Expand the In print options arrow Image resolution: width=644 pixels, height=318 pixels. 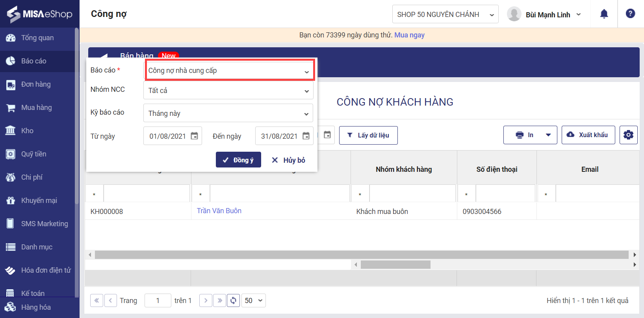(548, 135)
